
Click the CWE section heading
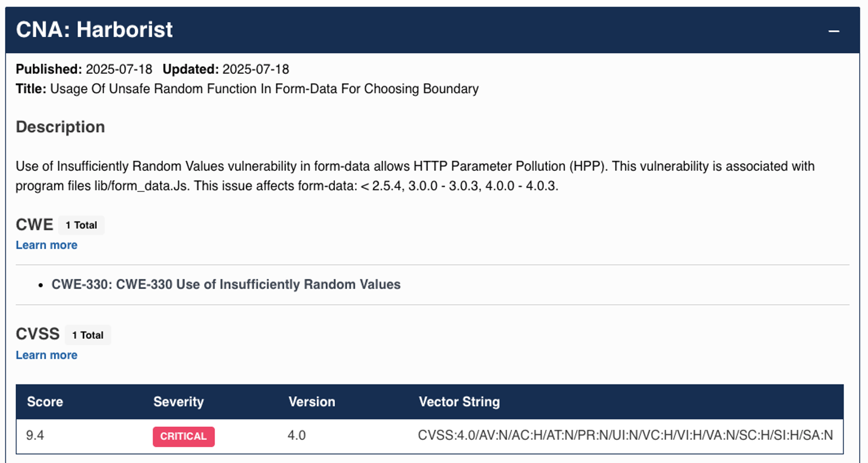35,224
